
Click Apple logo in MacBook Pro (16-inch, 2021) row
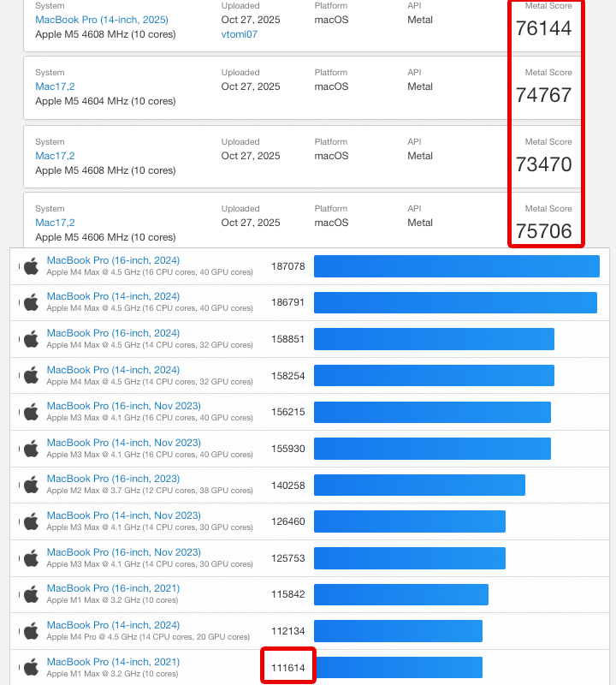32,594
